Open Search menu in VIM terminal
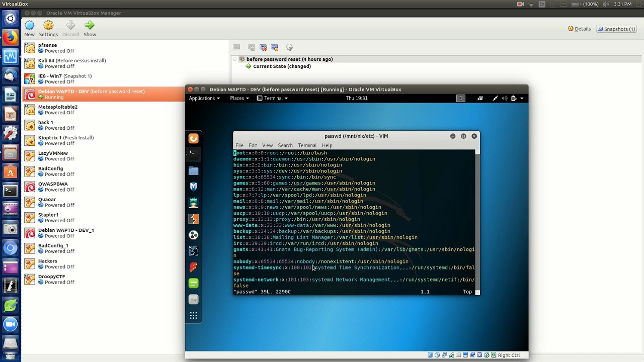644x362 pixels. point(285,145)
